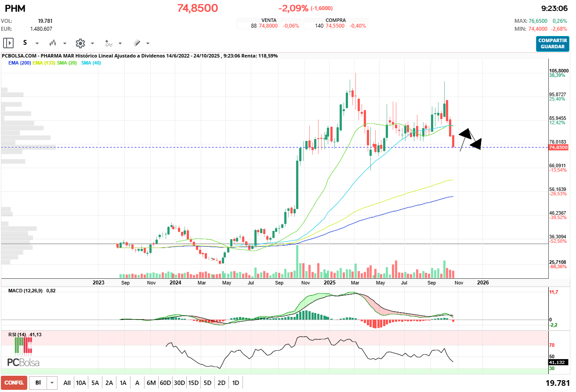This screenshot has width=576, height=392.
Task: Select the All history timeframe
Action: tap(67, 382)
